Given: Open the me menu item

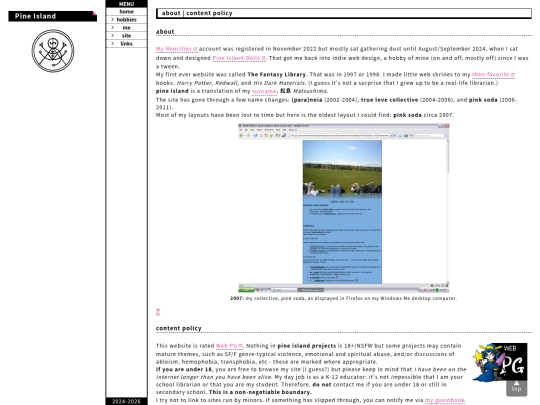Looking at the screenshot, I should [x=126, y=28].
